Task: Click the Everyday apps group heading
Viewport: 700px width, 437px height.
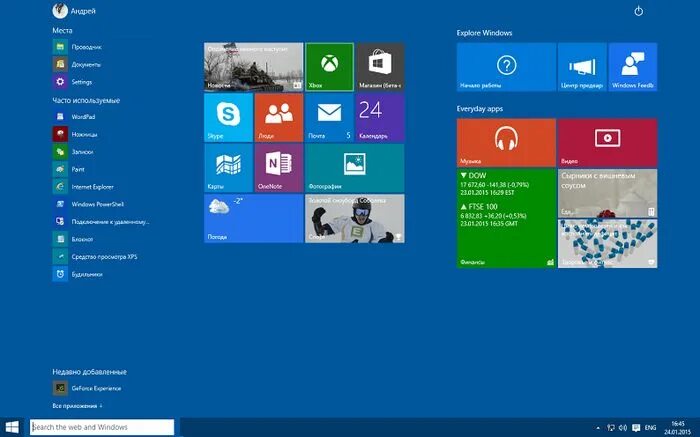Action: coord(479,108)
